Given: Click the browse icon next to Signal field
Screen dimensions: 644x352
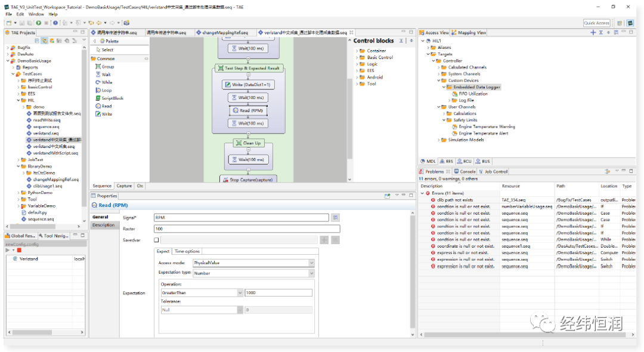Looking at the screenshot, I should tap(335, 217).
